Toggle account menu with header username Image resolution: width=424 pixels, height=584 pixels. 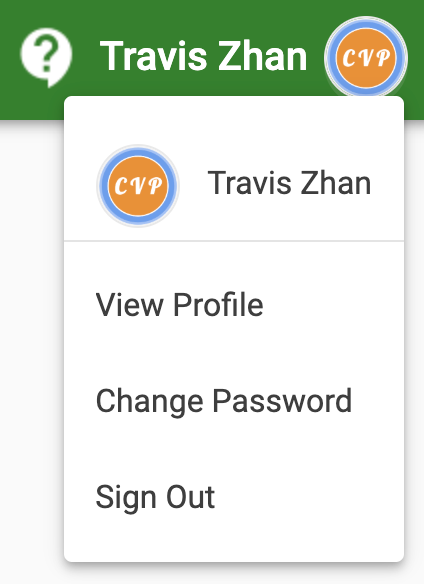point(203,56)
